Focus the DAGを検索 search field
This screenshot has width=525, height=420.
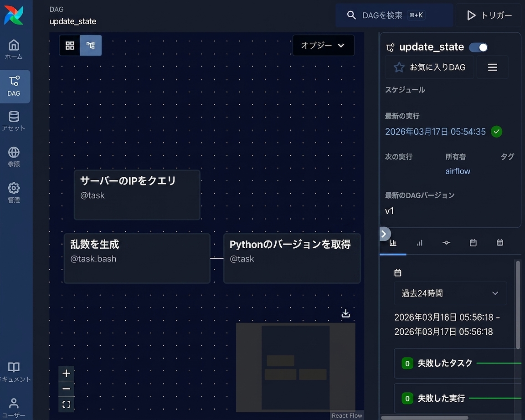pos(394,15)
